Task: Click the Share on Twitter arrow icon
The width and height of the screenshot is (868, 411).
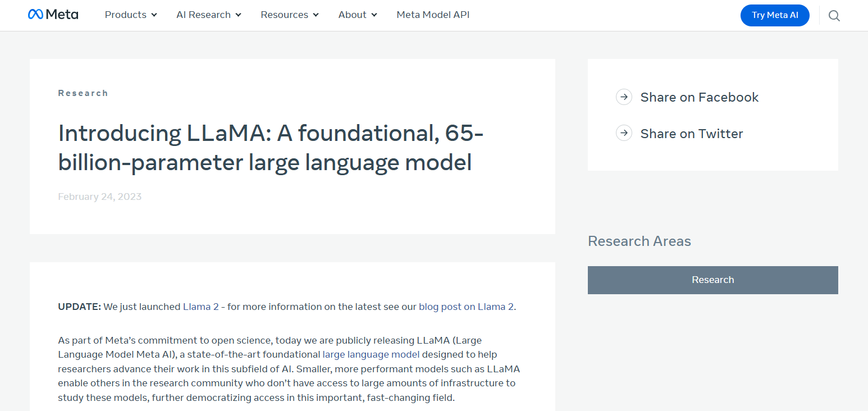Action: point(624,134)
